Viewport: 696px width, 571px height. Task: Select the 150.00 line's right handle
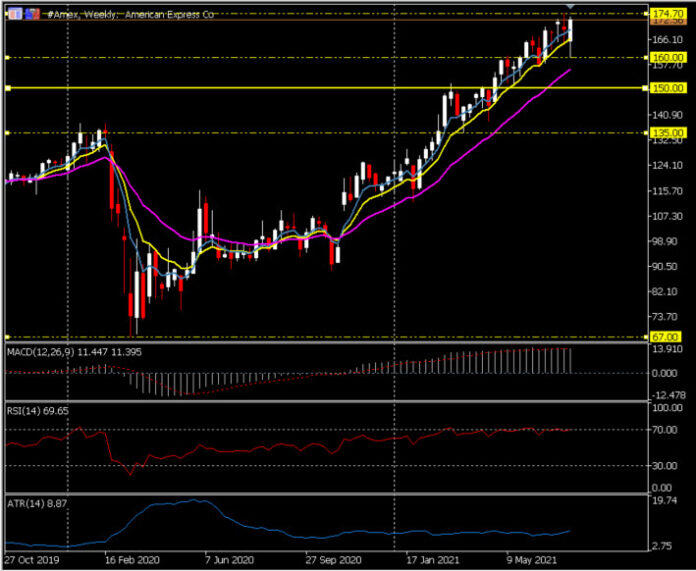tap(646, 88)
